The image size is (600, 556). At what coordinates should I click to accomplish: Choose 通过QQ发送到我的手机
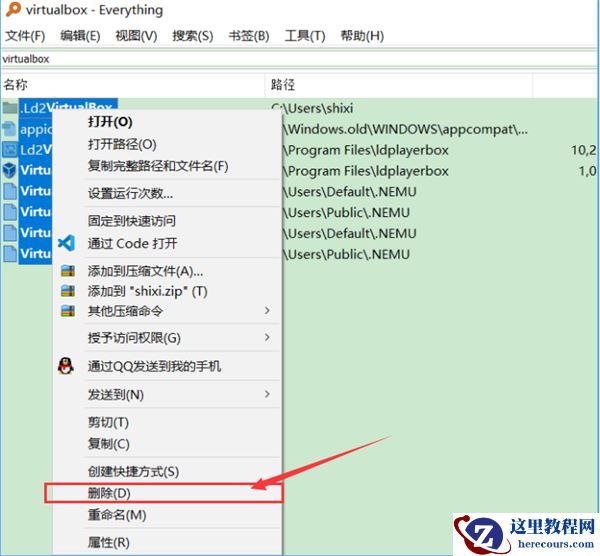click(154, 366)
